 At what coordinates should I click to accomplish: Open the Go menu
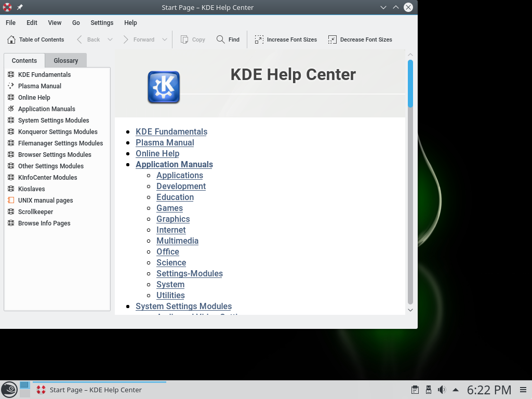coord(76,23)
